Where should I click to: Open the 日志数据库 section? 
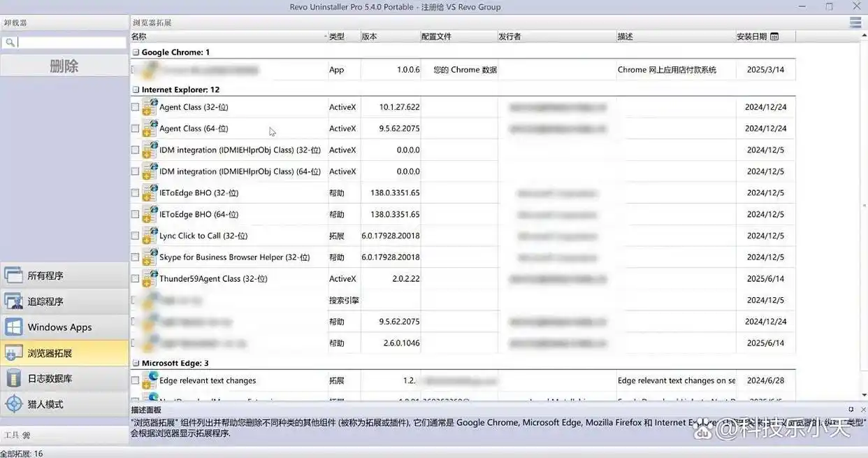(64, 378)
